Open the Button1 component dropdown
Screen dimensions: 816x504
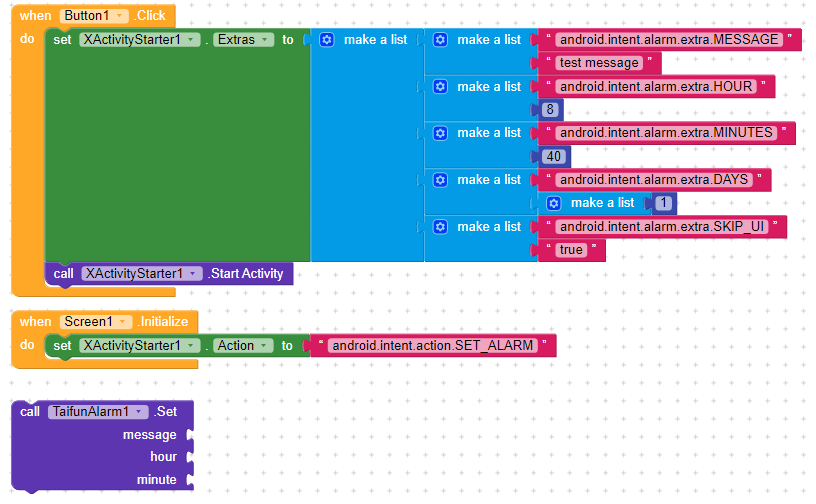click(121, 16)
